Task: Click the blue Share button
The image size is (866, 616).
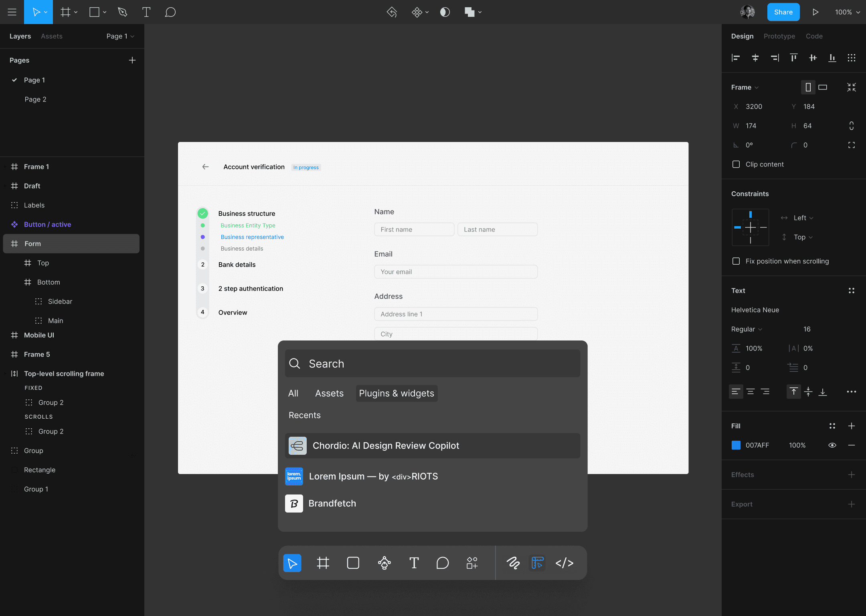Action: click(x=783, y=12)
